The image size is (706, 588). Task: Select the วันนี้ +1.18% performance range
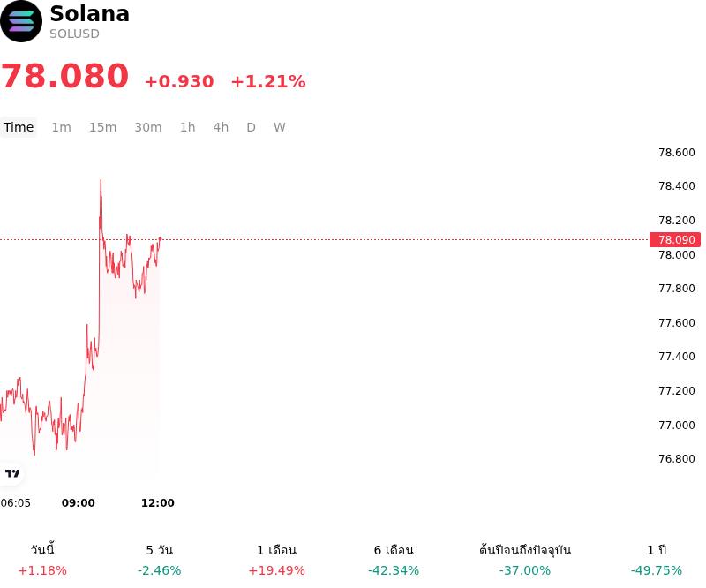tap(42, 560)
